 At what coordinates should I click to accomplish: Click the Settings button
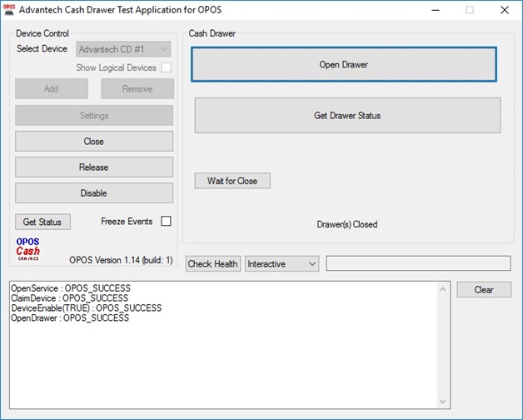click(x=94, y=116)
